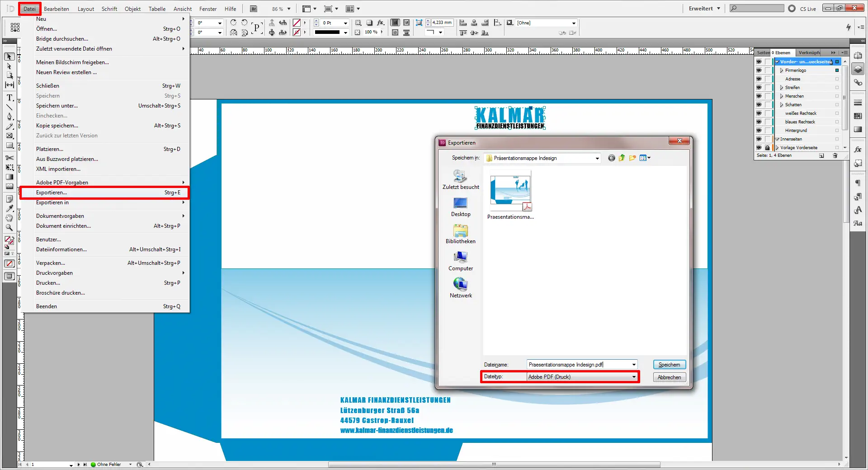
Task: Open the Effects (fx) panel
Action: pyautogui.click(x=858, y=149)
